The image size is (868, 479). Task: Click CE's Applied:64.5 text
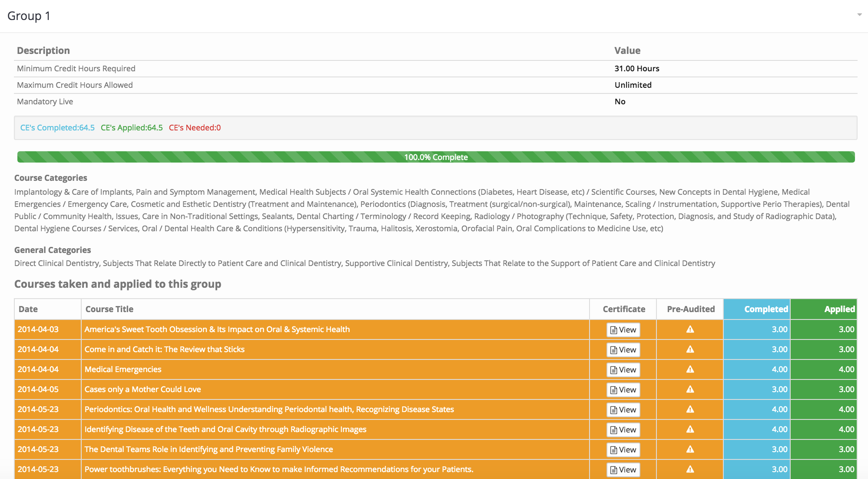[x=132, y=128]
